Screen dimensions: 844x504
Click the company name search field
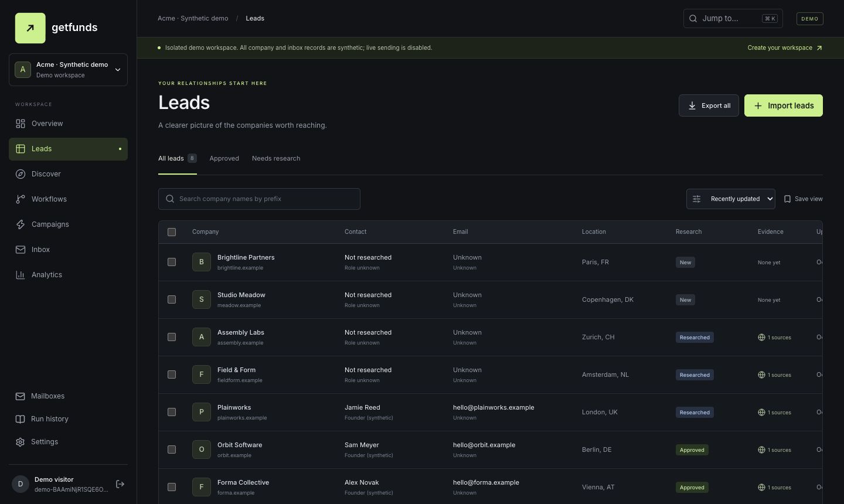click(x=259, y=199)
